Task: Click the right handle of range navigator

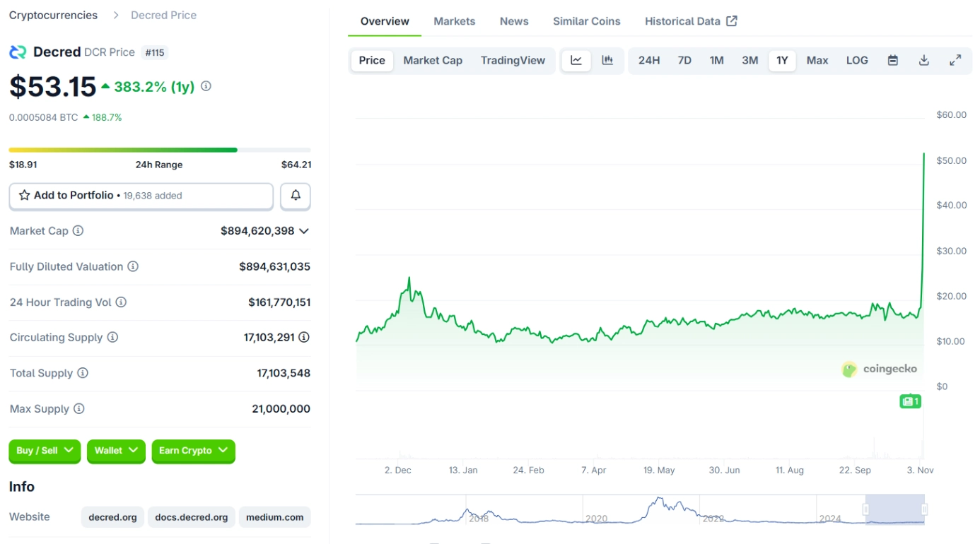Action: pos(924,509)
